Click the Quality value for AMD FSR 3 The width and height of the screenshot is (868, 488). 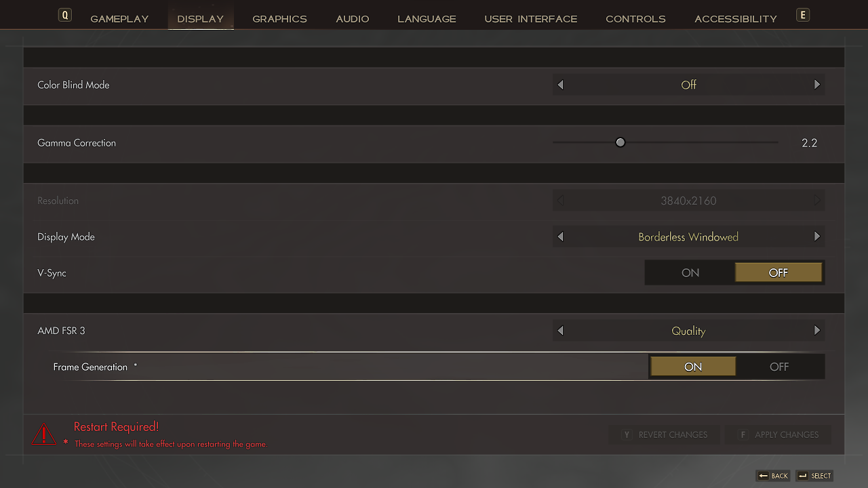(688, 331)
